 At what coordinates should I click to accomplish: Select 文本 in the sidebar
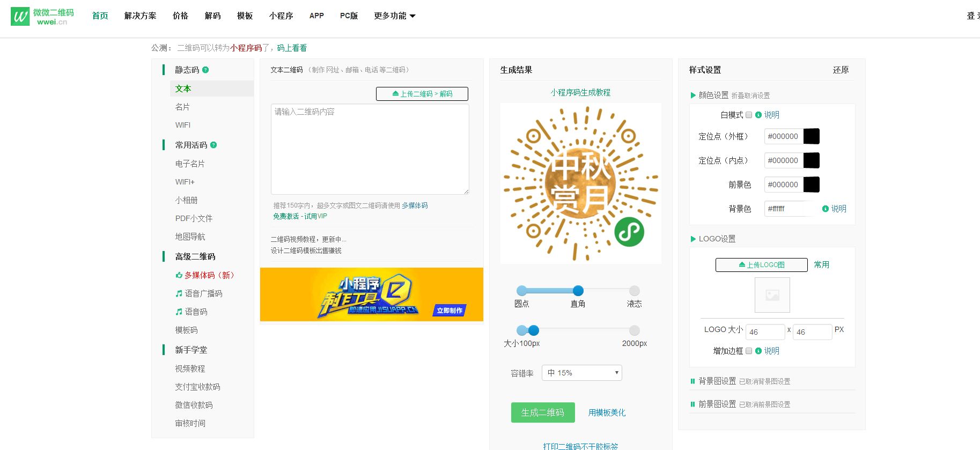(212, 88)
